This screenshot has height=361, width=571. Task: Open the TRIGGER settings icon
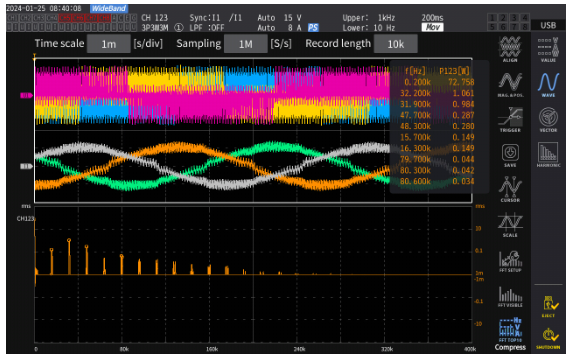coord(510,119)
